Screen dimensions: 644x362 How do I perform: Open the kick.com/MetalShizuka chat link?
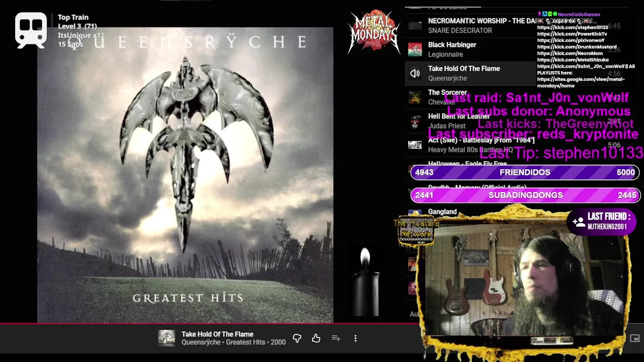573,60
